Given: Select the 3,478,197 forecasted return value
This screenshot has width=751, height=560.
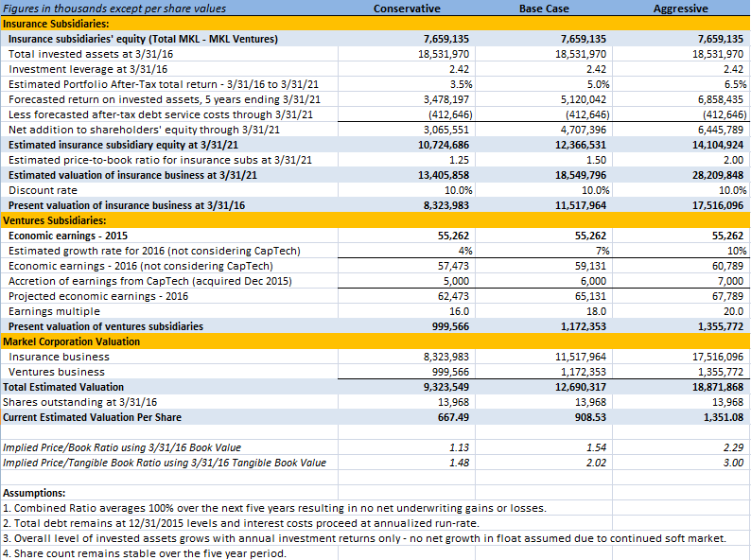Looking at the screenshot, I should 446,99.
